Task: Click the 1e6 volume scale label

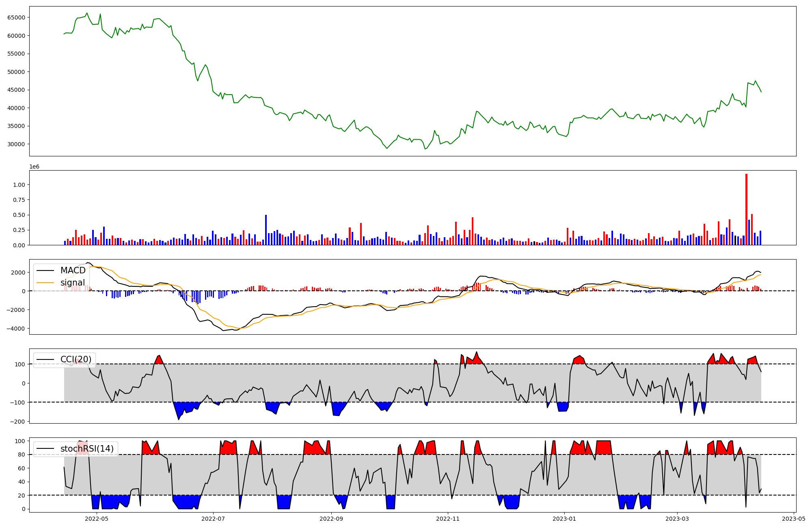Action: pyautogui.click(x=34, y=167)
